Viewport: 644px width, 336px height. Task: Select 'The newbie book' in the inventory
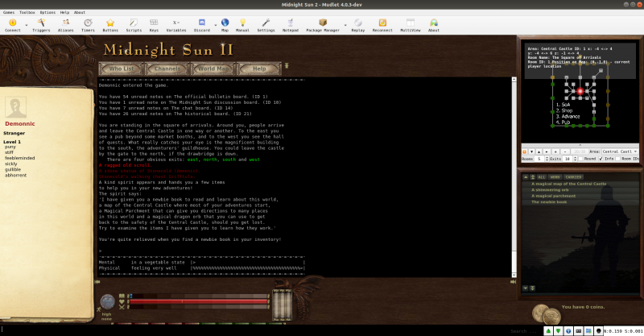point(549,202)
